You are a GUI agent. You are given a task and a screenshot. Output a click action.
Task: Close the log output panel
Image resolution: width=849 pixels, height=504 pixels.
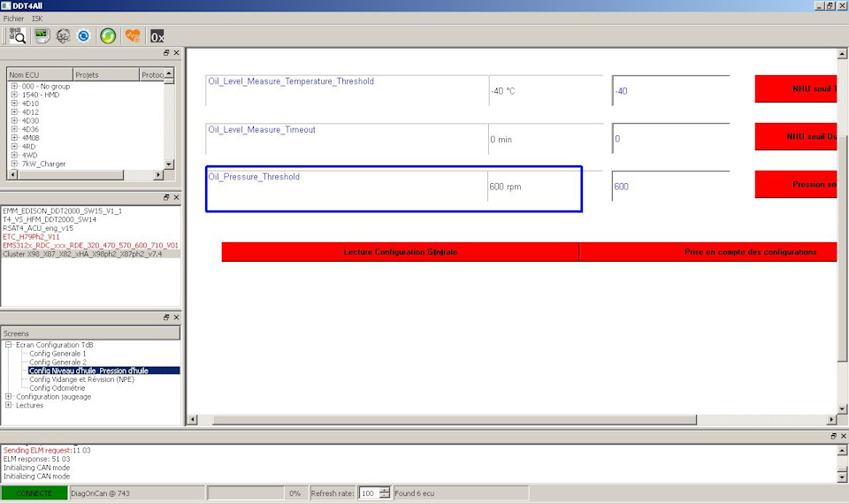click(x=843, y=436)
